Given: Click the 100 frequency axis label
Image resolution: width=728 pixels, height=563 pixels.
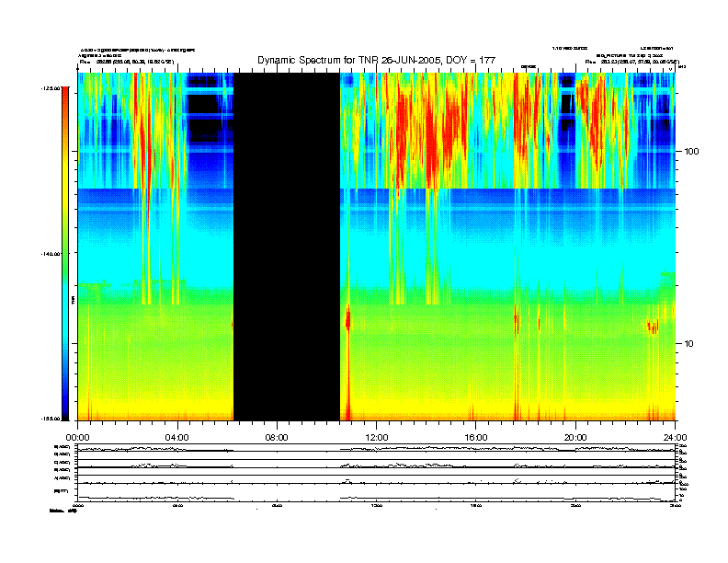Looking at the screenshot, I should [691, 152].
